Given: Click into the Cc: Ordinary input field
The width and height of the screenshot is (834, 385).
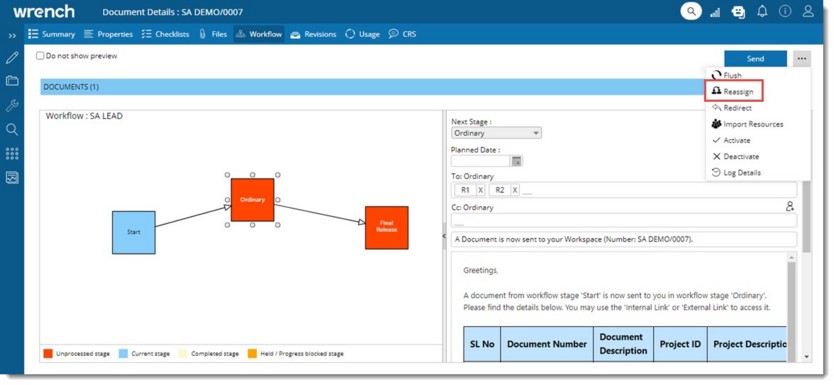Looking at the screenshot, I should point(624,220).
